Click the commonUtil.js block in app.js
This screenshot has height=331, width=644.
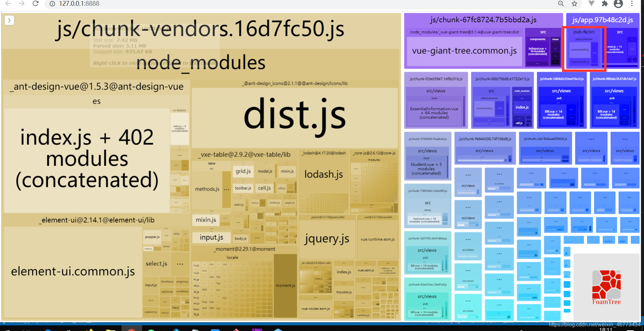tap(580, 50)
